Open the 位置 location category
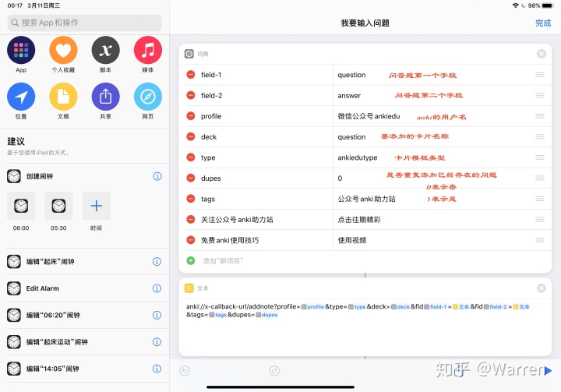 coord(21,97)
